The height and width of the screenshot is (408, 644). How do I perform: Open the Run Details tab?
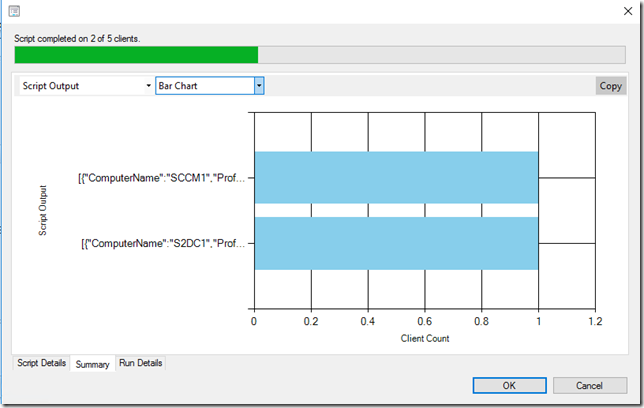pyautogui.click(x=140, y=363)
